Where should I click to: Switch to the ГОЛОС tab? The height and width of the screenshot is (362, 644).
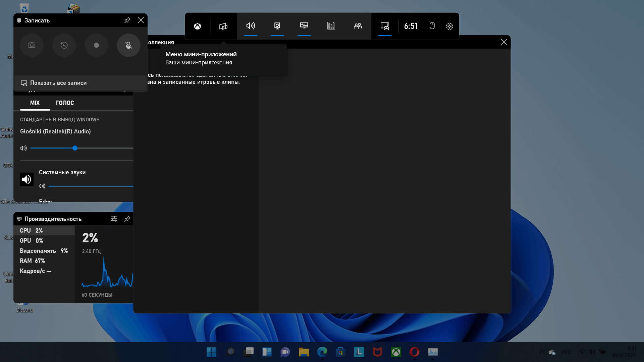[65, 103]
